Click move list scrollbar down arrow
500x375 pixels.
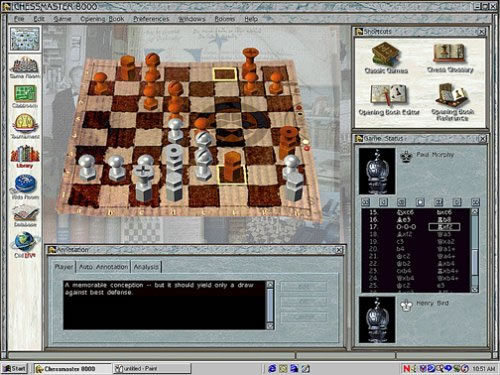coord(475,289)
